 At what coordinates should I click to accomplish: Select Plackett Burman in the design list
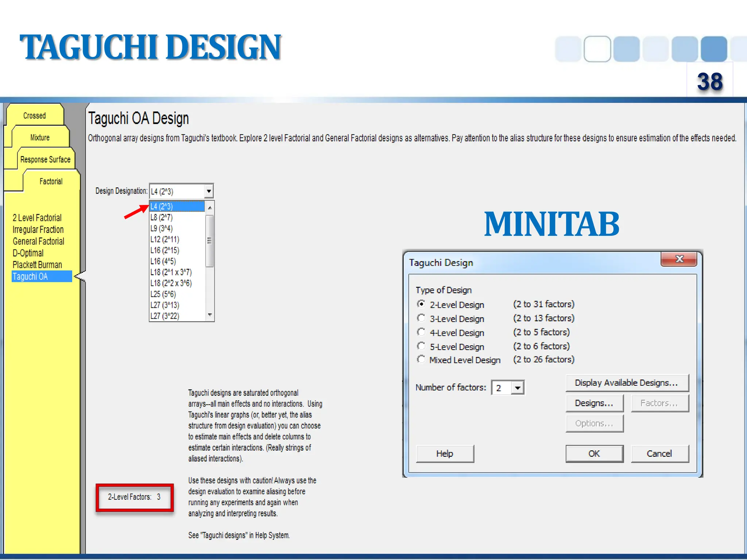[37, 265]
